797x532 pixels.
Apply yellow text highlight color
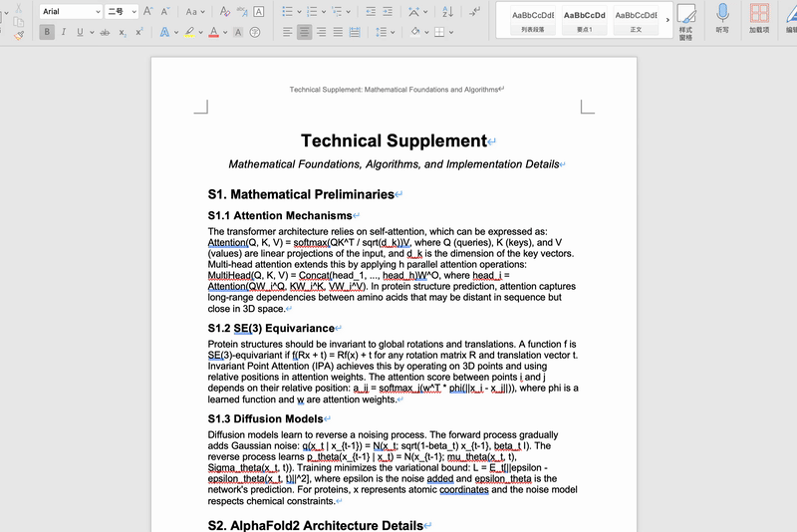pyautogui.click(x=189, y=32)
